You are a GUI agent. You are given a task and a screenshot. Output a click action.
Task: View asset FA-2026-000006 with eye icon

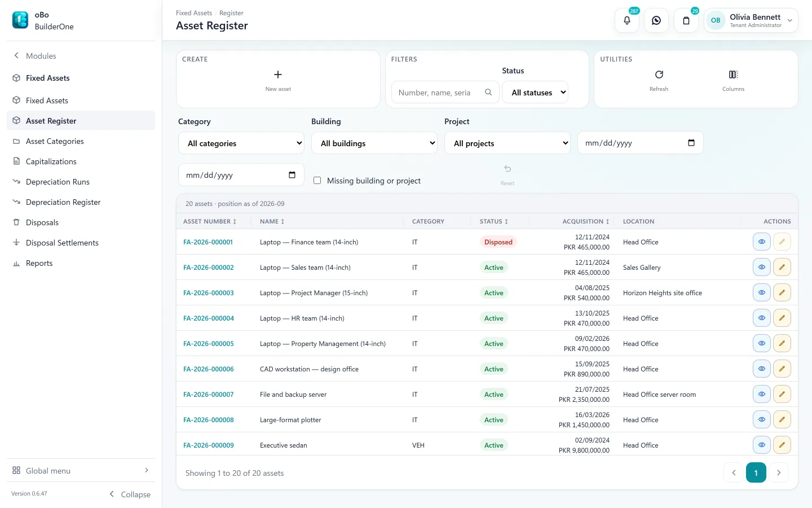pos(762,369)
